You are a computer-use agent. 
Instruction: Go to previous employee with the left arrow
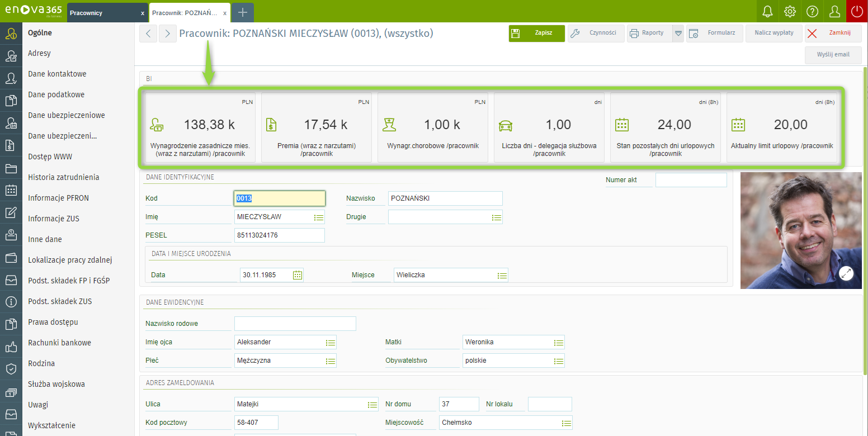point(148,34)
